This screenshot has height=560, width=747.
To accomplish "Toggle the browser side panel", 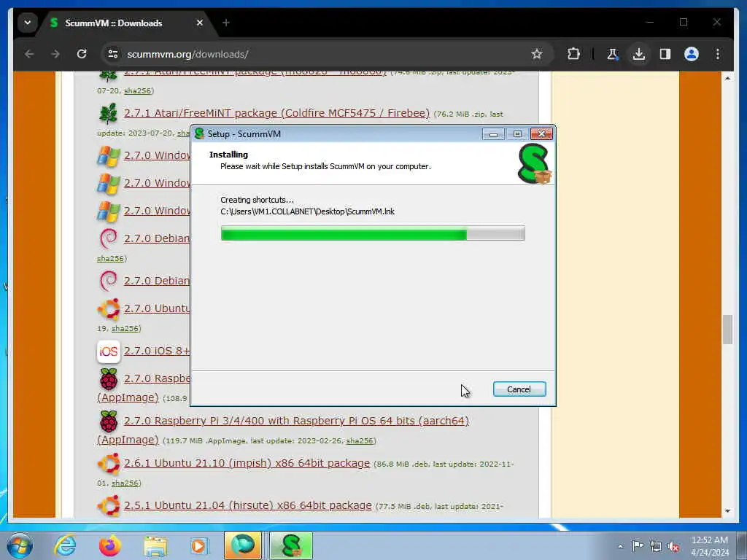I will pos(665,54).
